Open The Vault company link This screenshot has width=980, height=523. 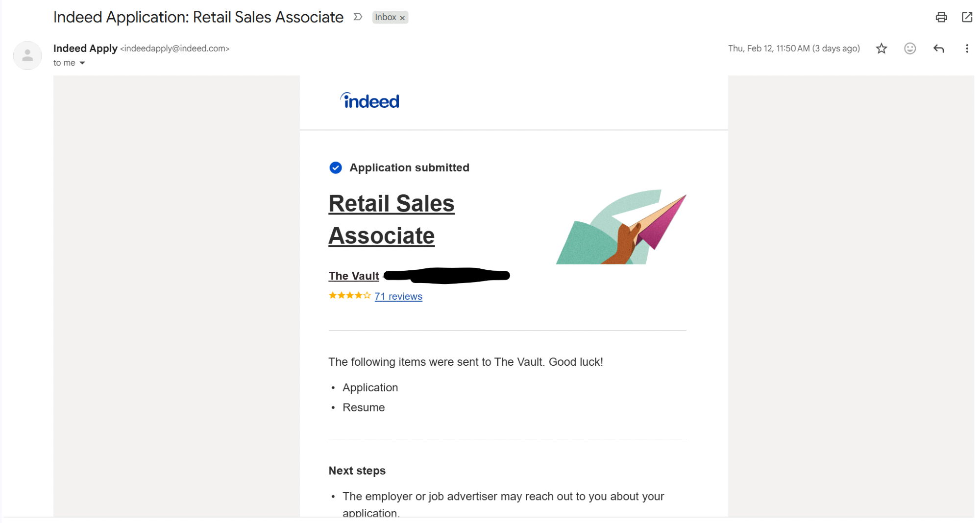coord(354,276)
